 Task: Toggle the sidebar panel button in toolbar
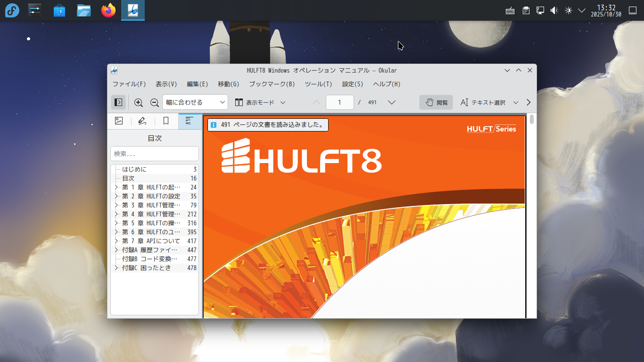coord(118,102)
